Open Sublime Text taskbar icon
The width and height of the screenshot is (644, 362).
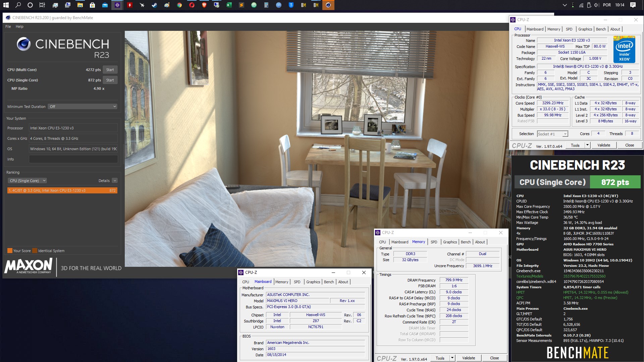[241, 5]
